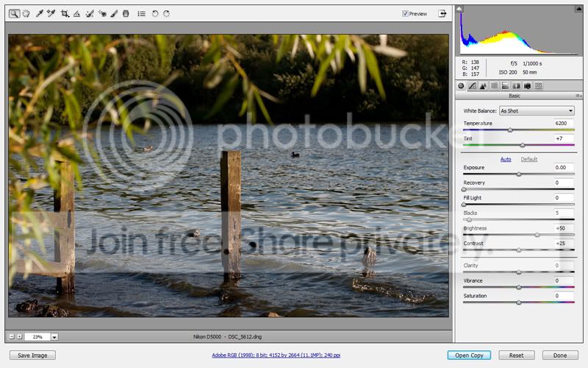Screen dimensions: 588x368
Task: Switch to the Tone Curve tab
Action: point(472,86)
